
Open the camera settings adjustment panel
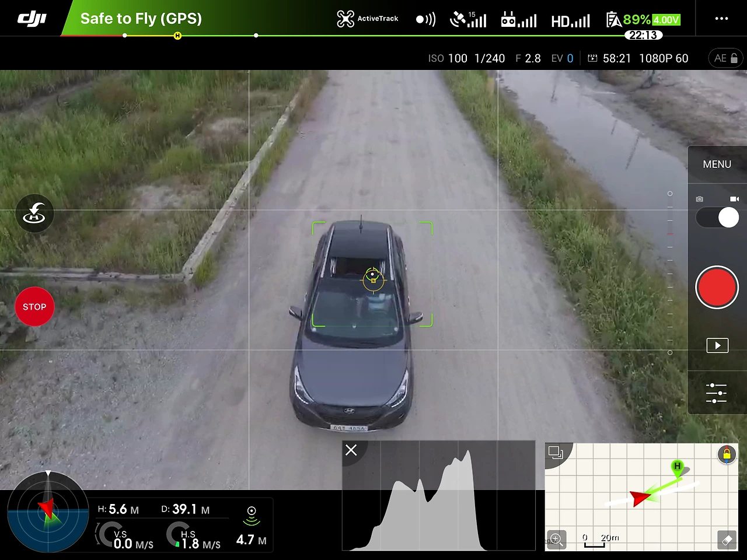(717, 393)
